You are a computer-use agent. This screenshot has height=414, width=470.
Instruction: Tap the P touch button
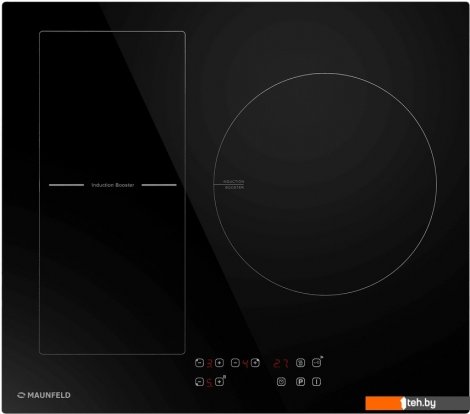tap(301, 382)
